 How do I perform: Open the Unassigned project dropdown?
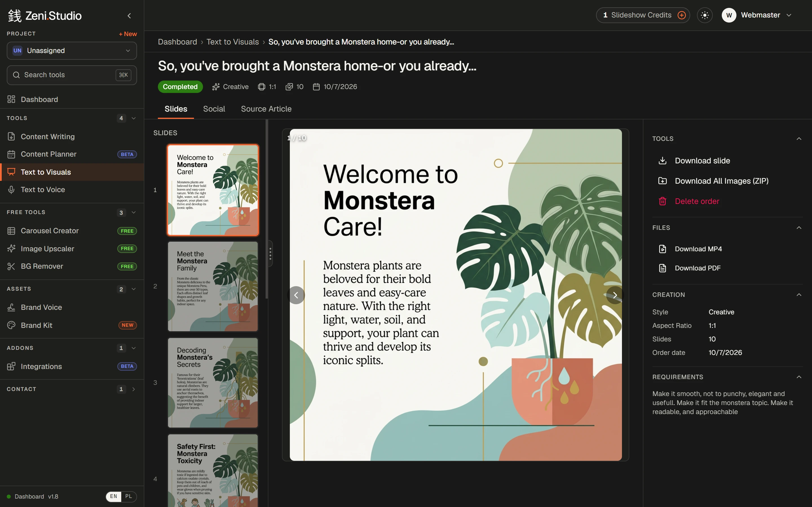72,51
